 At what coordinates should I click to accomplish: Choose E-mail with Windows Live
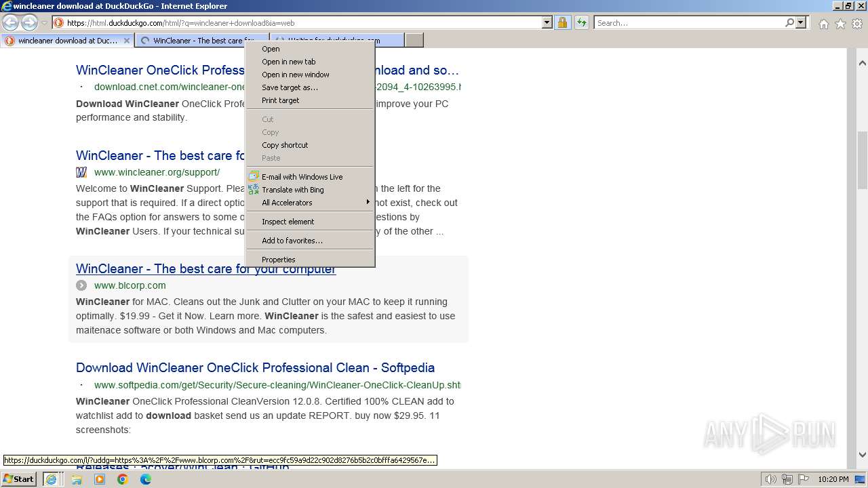(x=311, y=177)
